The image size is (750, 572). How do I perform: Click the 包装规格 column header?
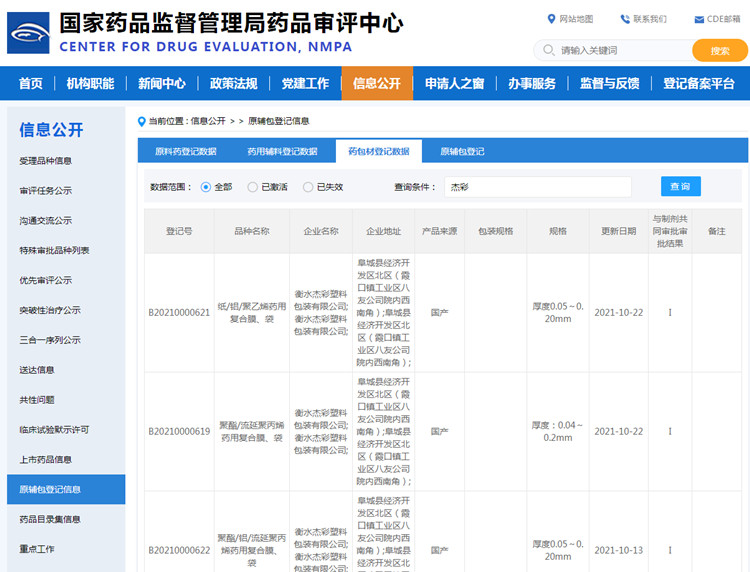496,231
